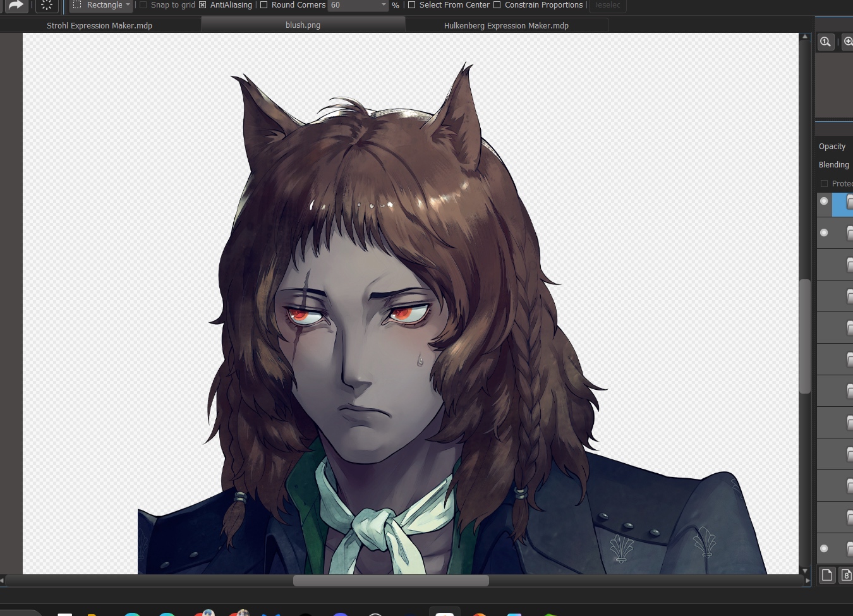Click the new 8-bit layer icon
The width and height of the screenshot is (853, 616).
(846, 575)
